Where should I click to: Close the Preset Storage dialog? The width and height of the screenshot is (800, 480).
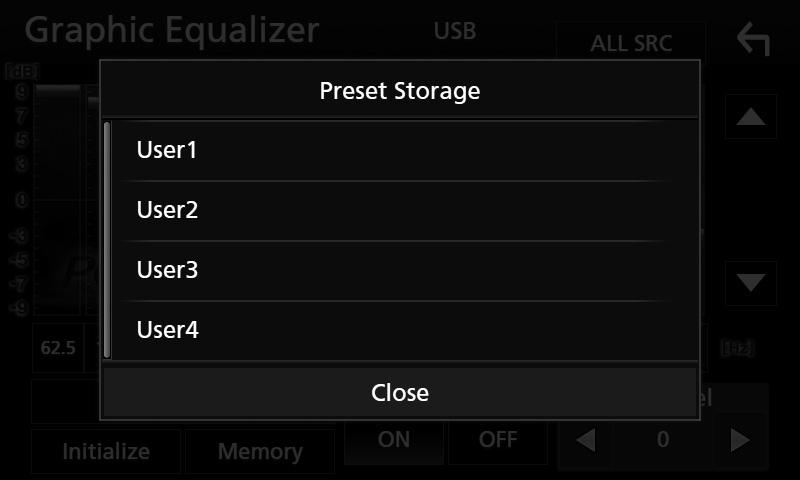(x=400, y=392)
